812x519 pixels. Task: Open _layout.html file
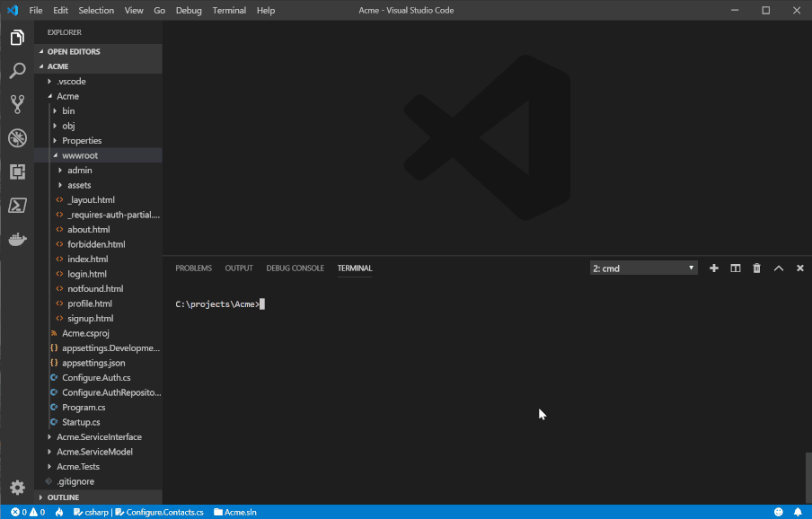click(99, 199)
